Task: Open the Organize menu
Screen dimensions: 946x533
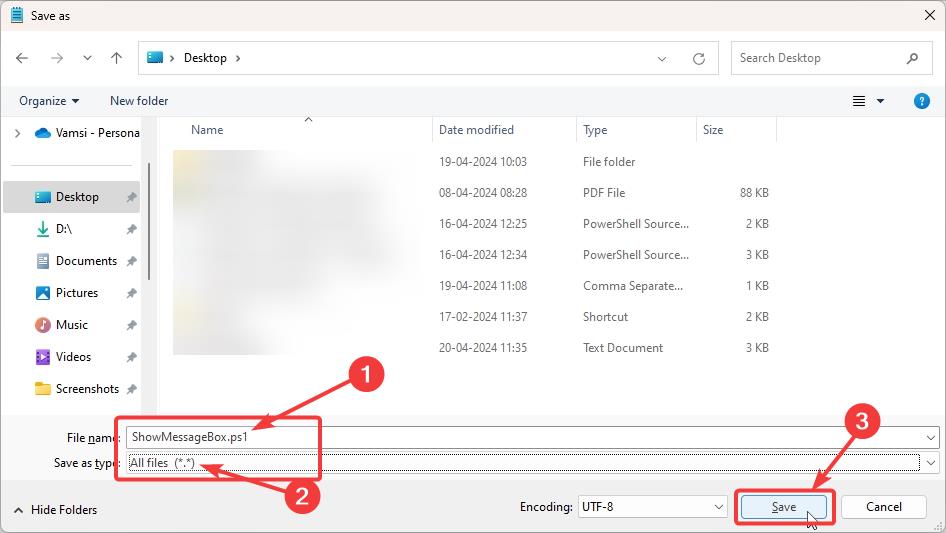Action: (49, 101)
